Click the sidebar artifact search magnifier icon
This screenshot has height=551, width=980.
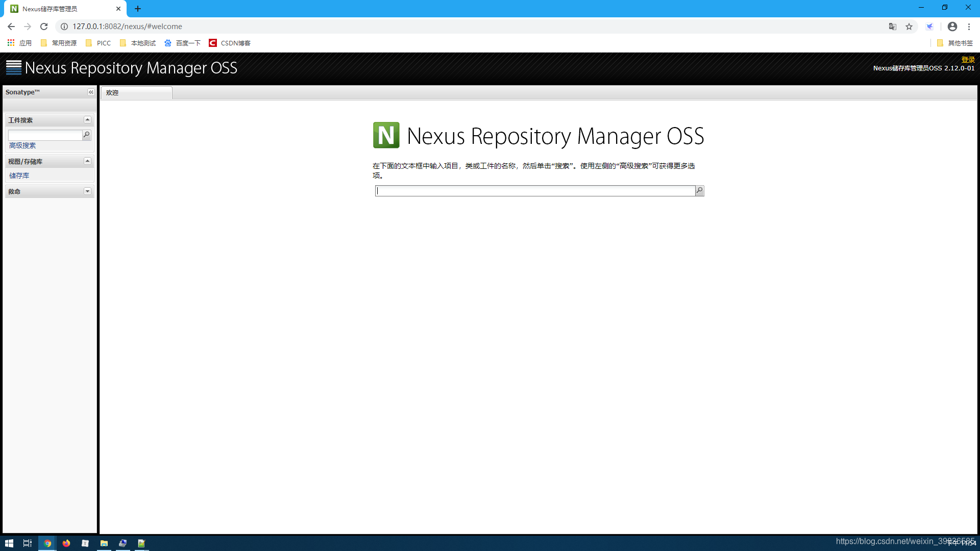click(87, 135)
